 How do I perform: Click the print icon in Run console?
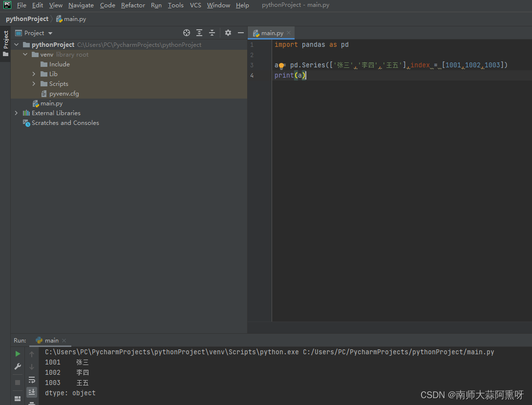coord(32,404)
